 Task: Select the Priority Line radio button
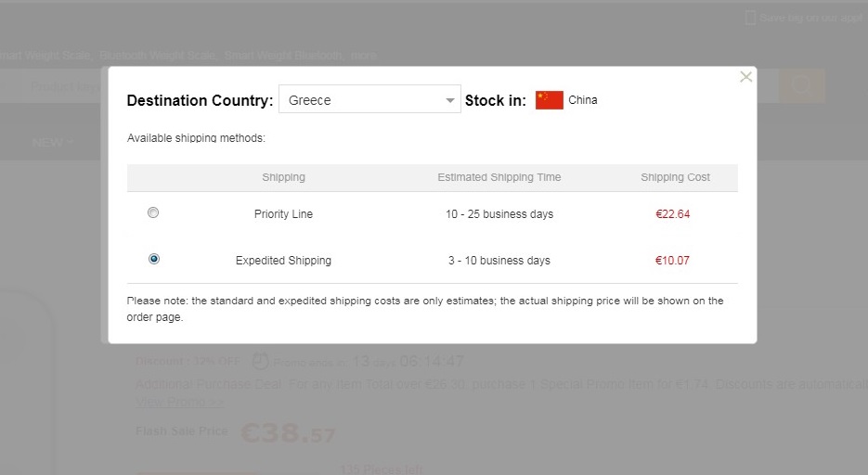point(153,212)
